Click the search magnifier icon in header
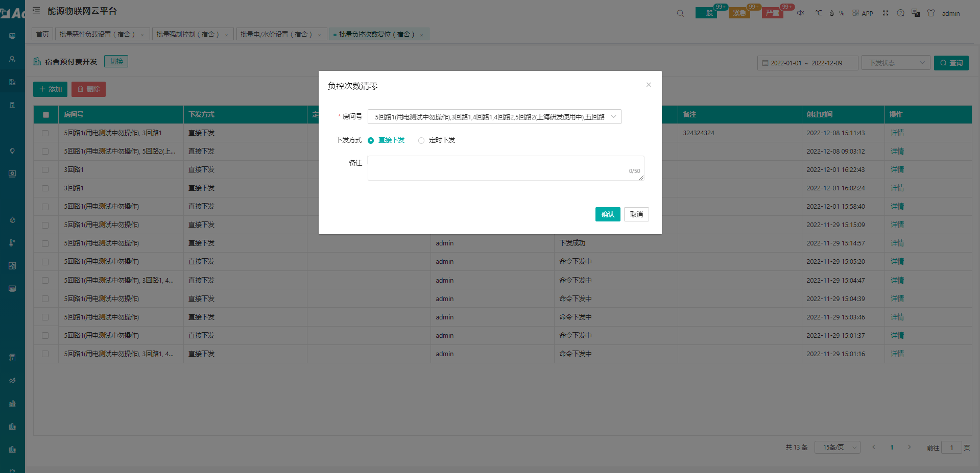 click(x=680, y=13)
